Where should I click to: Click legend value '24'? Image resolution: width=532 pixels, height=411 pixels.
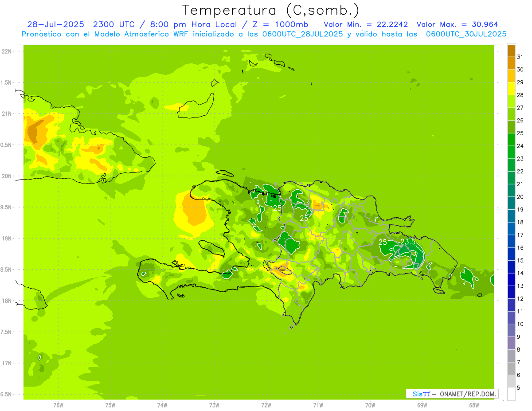pyautogui.click(x=520, y=146)
